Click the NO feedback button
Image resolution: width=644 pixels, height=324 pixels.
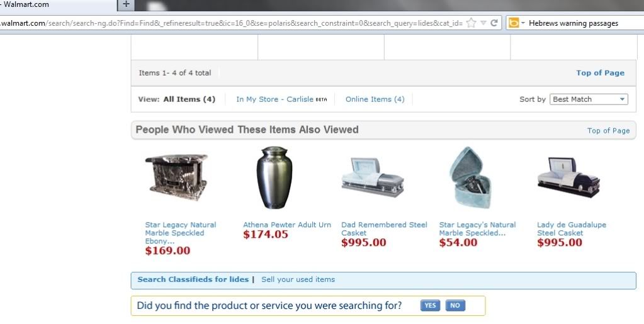point(455,305)
